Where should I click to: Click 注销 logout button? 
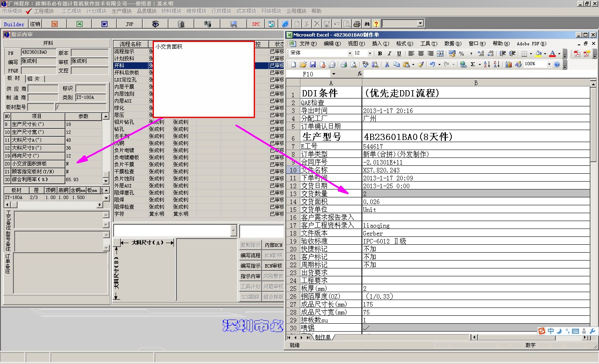point(35,24)
